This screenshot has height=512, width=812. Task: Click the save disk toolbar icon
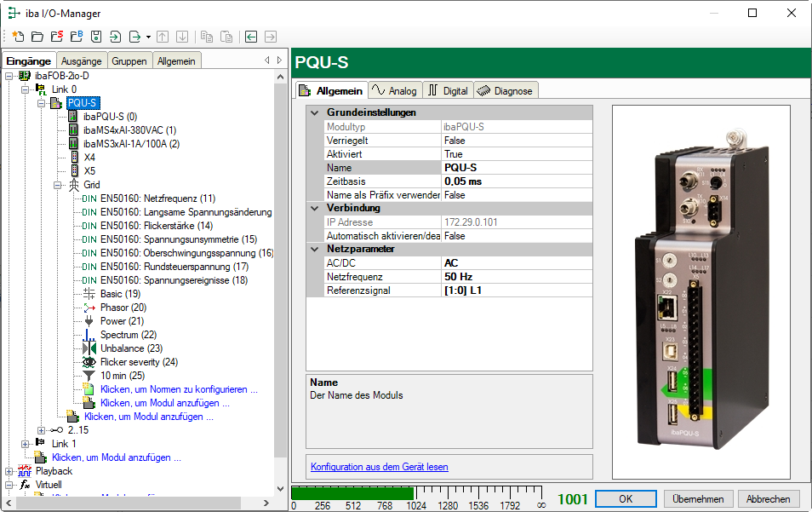click(x=96, y=37)
